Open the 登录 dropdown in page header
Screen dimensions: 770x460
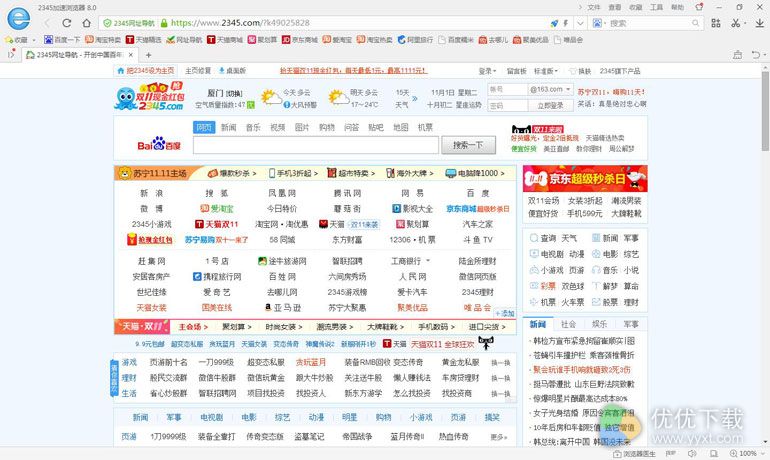488,71
